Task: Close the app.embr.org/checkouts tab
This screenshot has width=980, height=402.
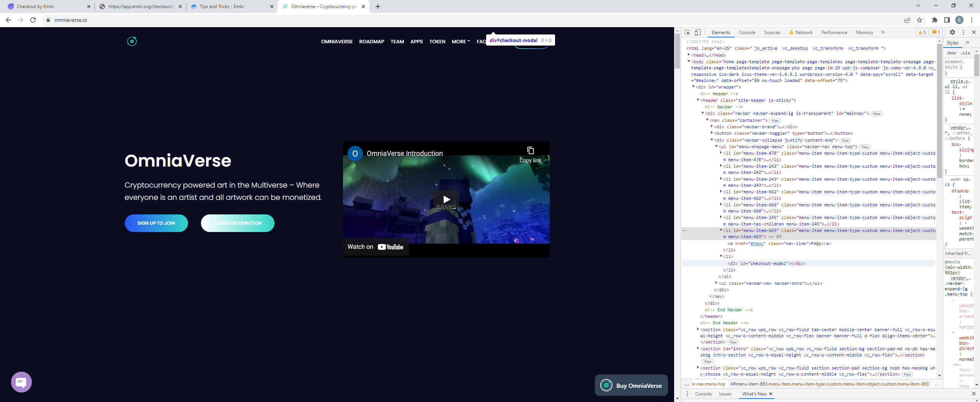Action: [x=180, y=7]
